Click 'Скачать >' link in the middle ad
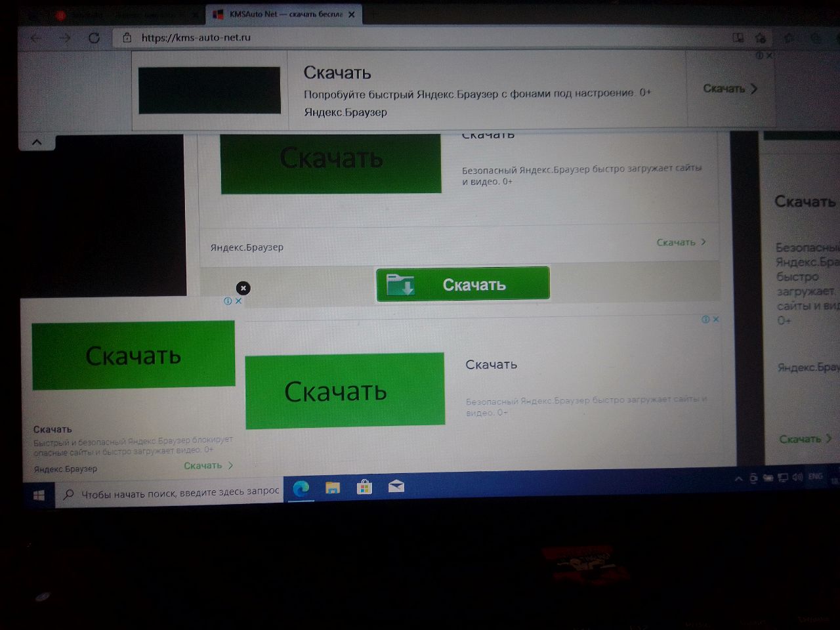 681,242
